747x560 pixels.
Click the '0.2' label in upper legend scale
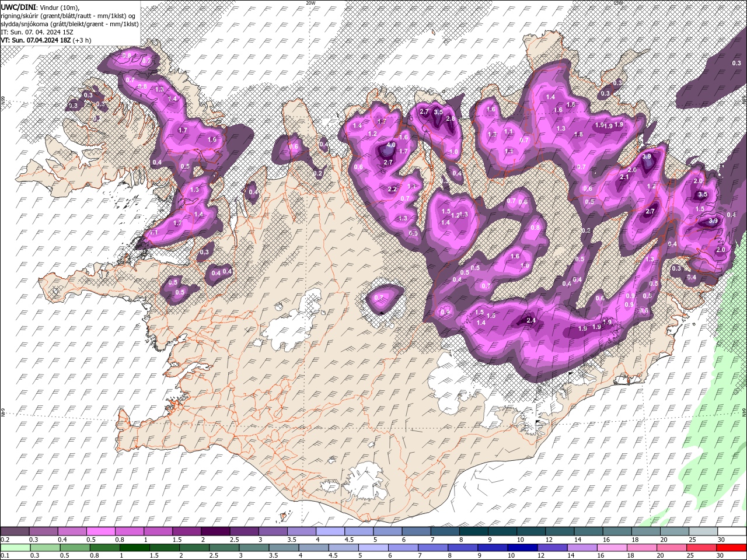click(5, 540)
